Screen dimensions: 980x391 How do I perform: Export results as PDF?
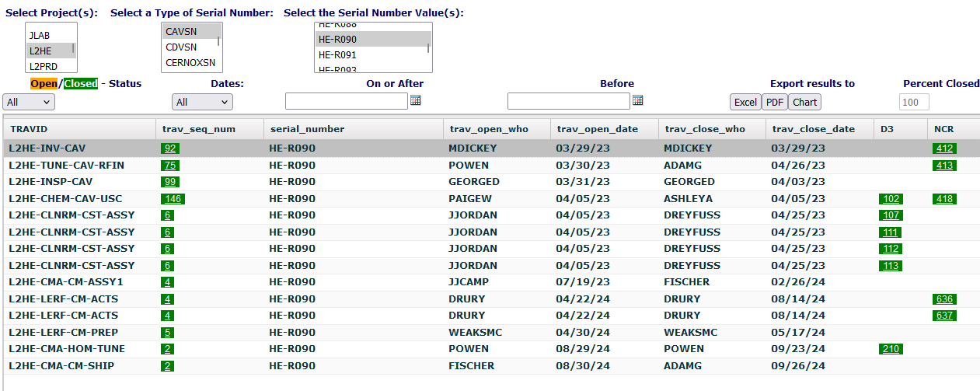tap(775, 102)
